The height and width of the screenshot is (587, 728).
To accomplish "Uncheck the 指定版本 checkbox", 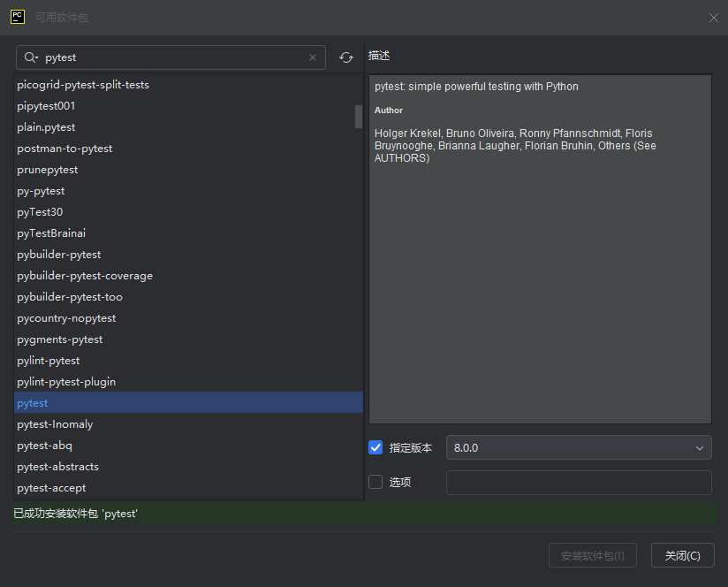I will 375,447.
